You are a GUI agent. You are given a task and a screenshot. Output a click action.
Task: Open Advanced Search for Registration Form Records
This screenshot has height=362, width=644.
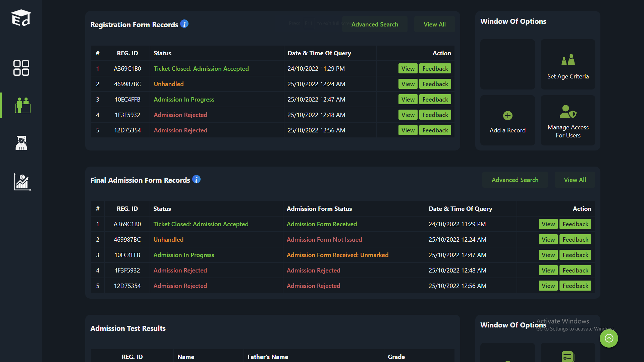point(375,24)
